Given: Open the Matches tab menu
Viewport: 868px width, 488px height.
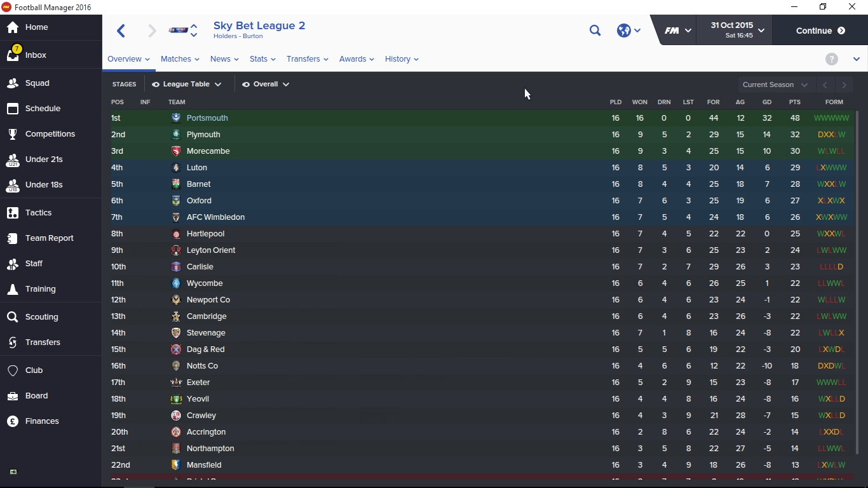Looking at the screenshot, I should tap(180, 59).
